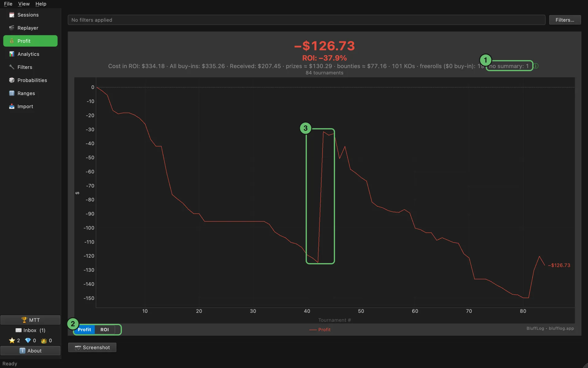Click the Replayer icon in sidebar
This screenshot has width=588, height=368.
[12, 28]
